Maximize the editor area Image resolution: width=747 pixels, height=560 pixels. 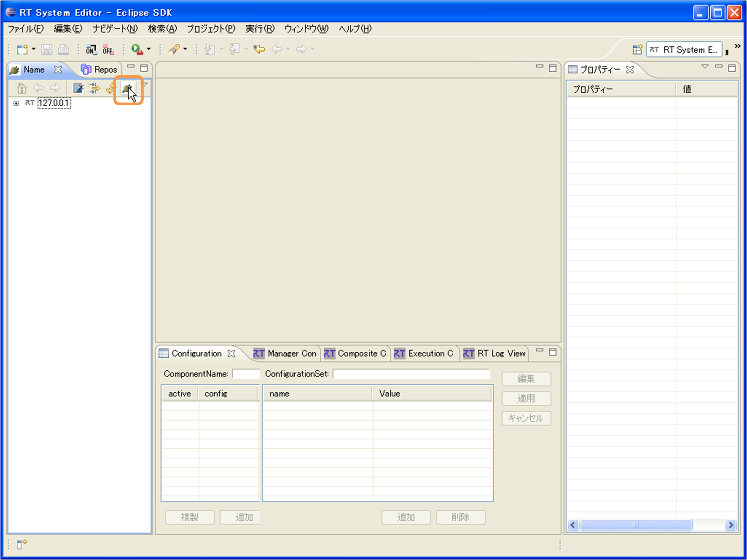coord(553,68)
